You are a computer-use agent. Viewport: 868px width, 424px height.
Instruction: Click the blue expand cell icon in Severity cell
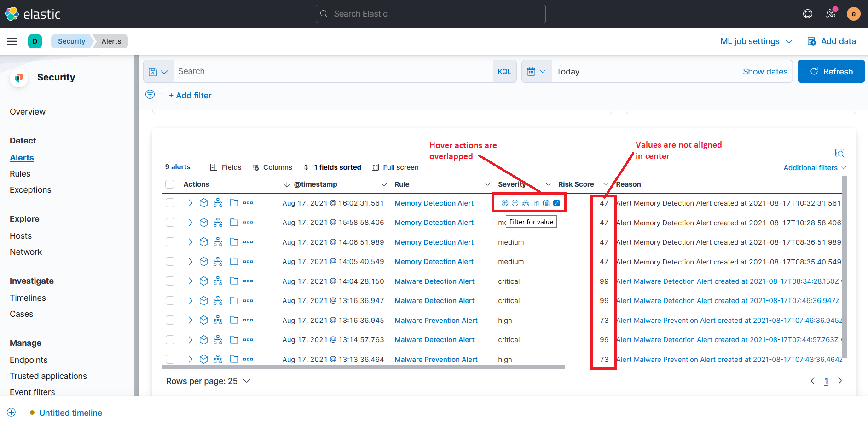click(x=557, y=203)
